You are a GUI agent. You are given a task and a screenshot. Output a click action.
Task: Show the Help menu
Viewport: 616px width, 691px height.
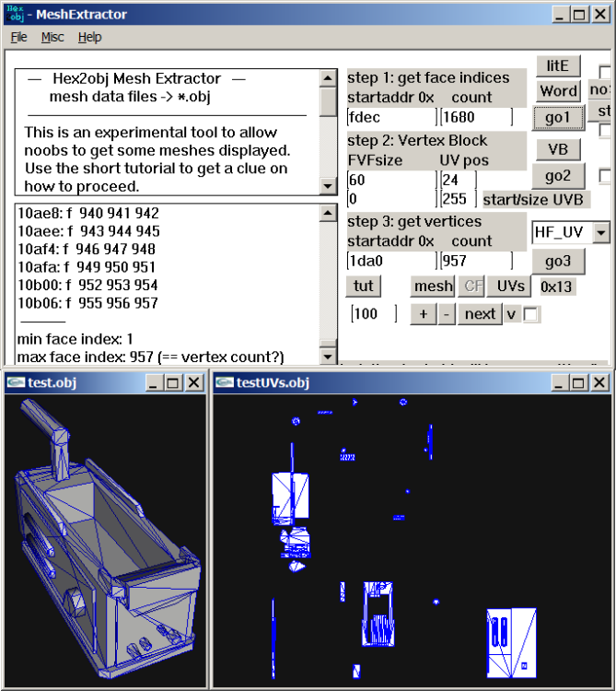pyautogui.click(x=89, y=37)
